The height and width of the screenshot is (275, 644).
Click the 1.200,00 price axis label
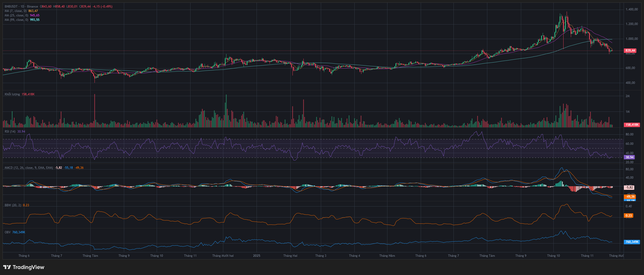point(632,24)
